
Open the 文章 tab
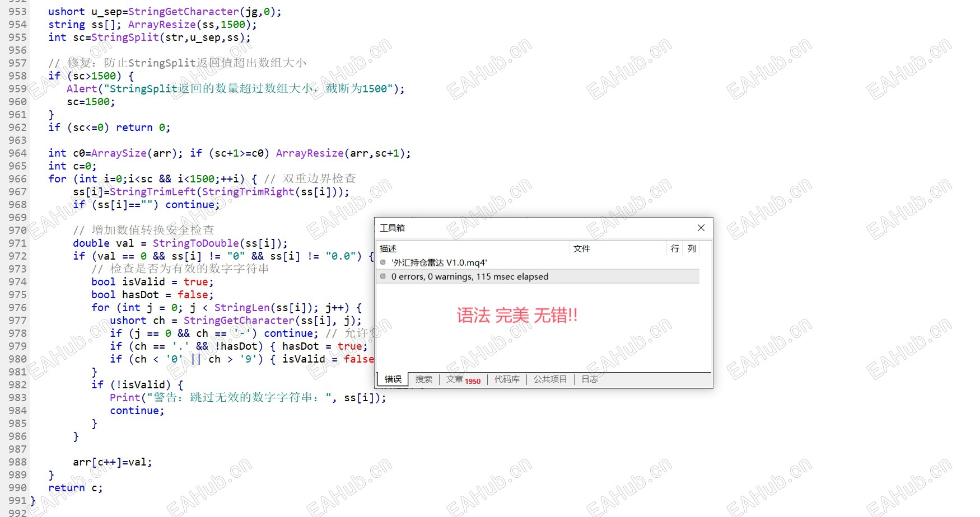tap(463, 379)
